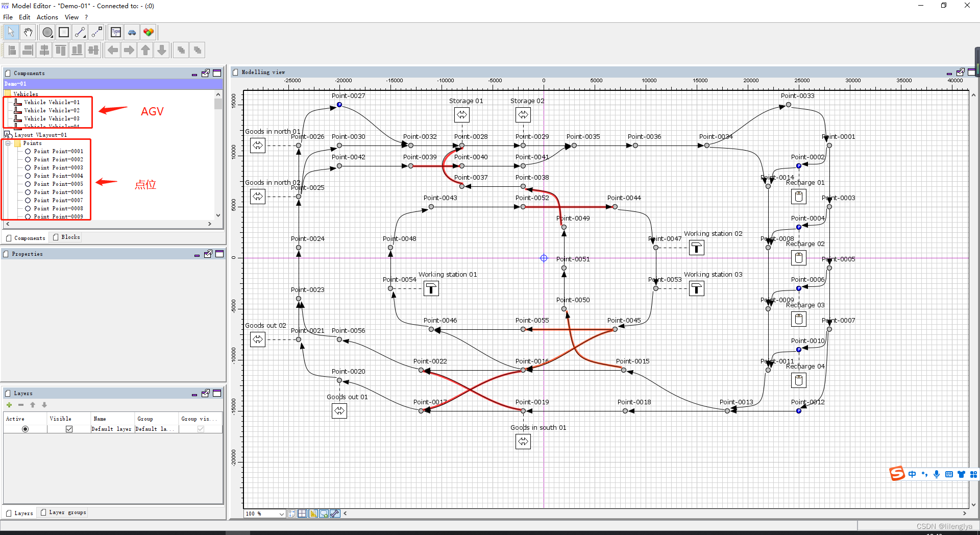Activate the hand pan tool
This screenshot has height=535, width=980.
(28, 32)
